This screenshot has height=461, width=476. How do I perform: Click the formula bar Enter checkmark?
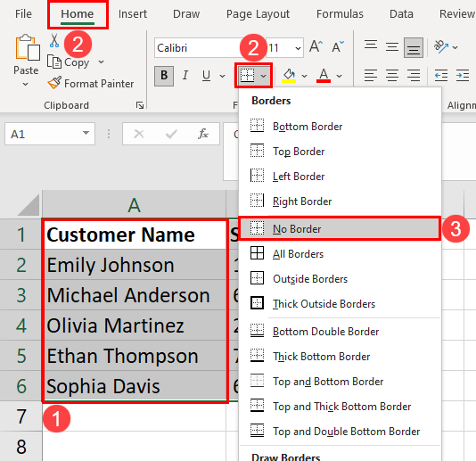(x=171, y=134)
